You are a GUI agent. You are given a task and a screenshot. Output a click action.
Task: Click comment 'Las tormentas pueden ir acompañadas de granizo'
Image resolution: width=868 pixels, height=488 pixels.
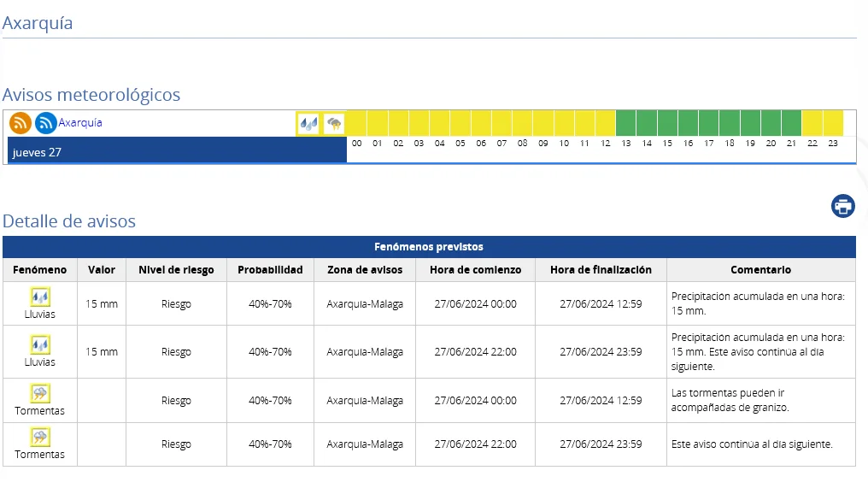click(x=730, y=400)
